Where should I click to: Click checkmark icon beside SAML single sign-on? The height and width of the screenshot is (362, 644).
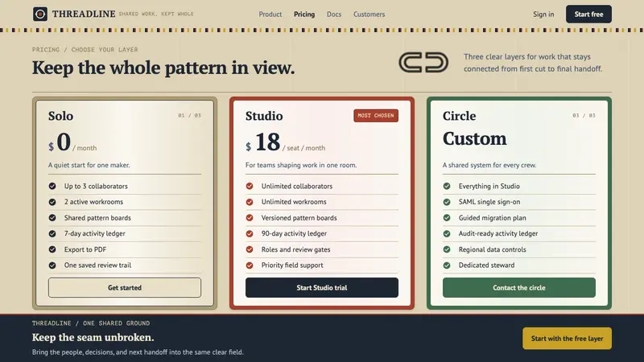coord(447,202)
